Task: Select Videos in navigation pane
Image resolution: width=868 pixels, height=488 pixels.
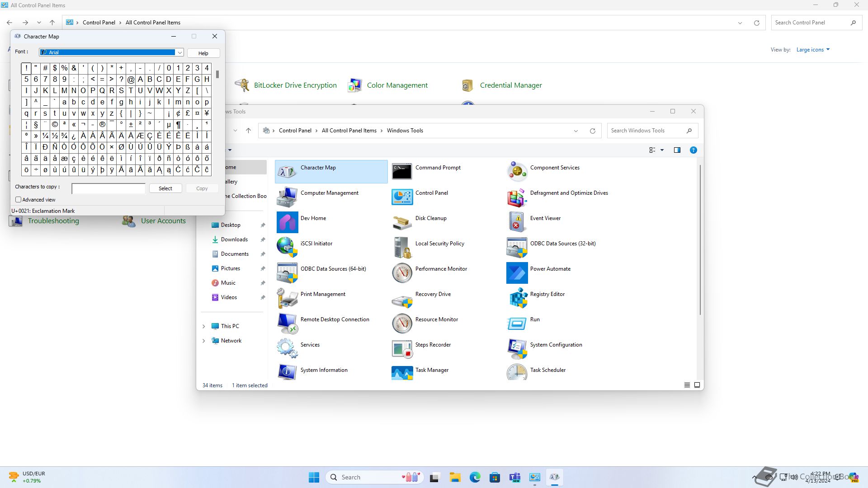Action: pyautogui.click(x=229, y=297)
